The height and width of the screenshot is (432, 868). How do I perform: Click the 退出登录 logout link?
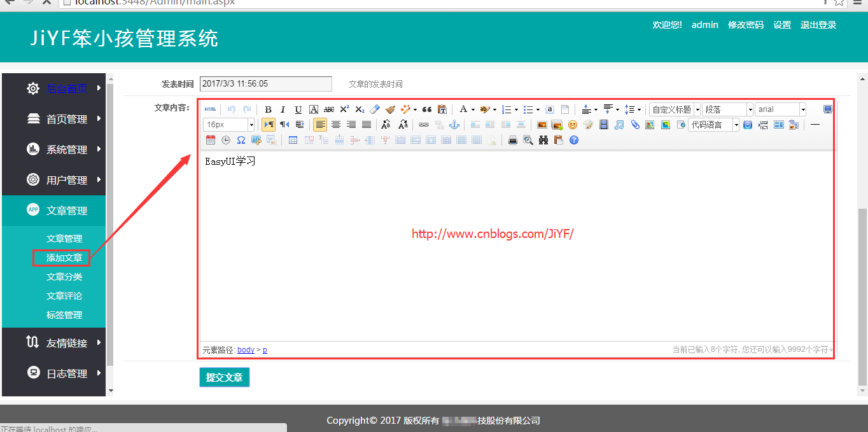click(818, 25)
